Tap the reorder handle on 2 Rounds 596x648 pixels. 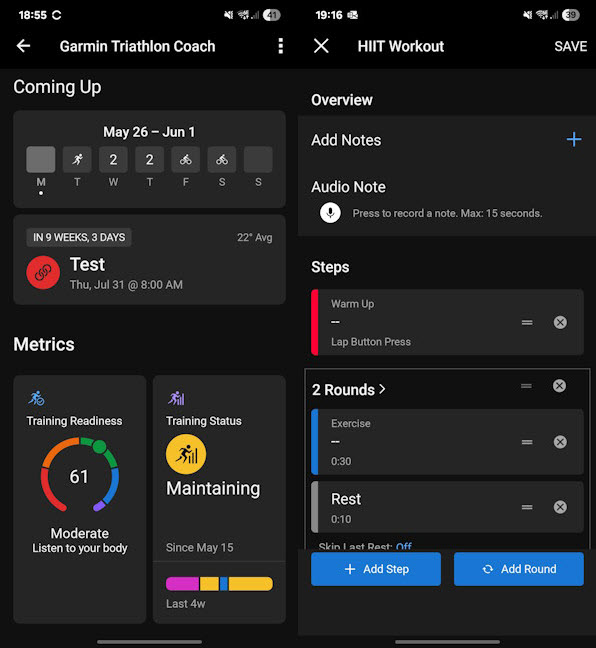pyautogui.click(x=526, y=386)
